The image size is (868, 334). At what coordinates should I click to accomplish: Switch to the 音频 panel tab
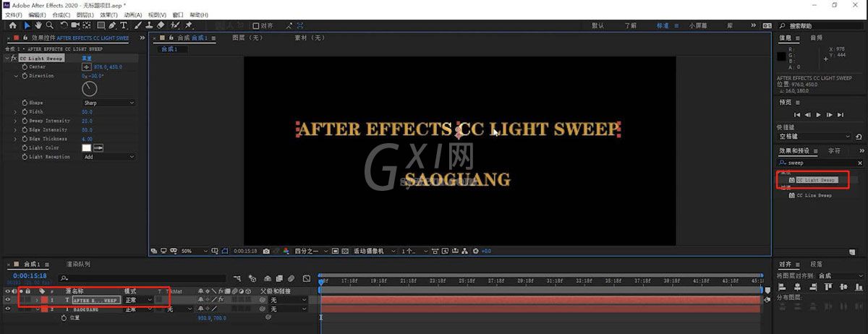pos(817,38)
